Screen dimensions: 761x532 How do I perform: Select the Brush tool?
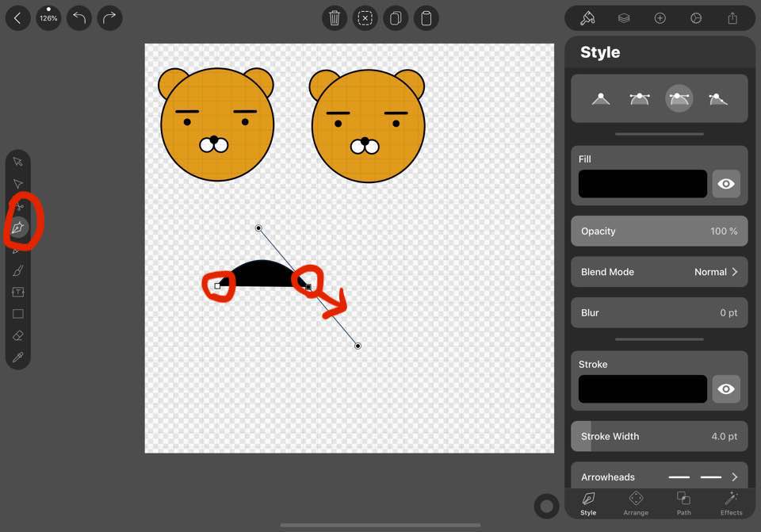[x=18, y=270]
